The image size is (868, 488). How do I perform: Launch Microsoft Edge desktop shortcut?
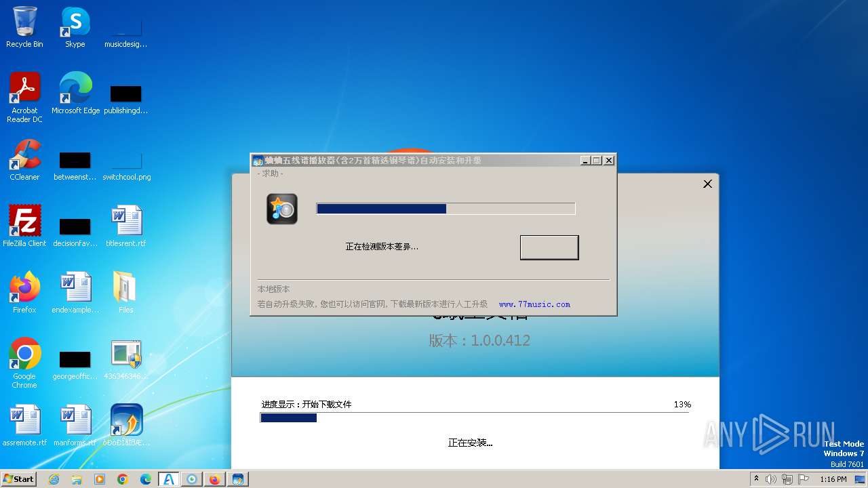tap(75, 94)
